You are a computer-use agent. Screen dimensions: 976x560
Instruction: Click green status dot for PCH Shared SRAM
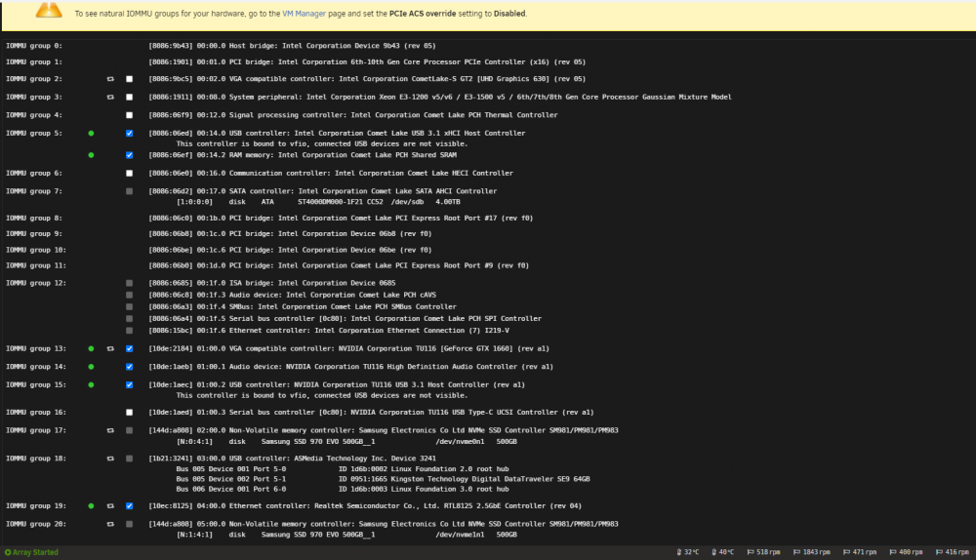[91, 155]
